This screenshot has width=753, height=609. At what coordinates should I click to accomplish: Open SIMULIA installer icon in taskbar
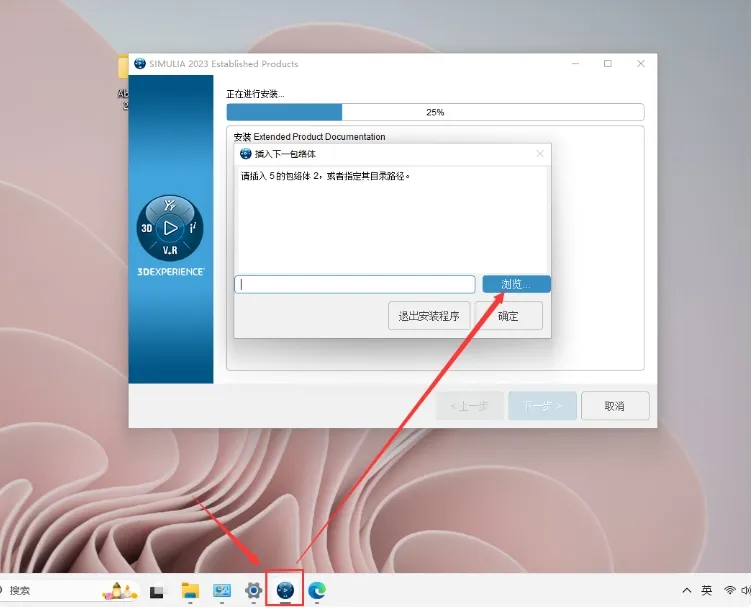(x=285, y=589)
